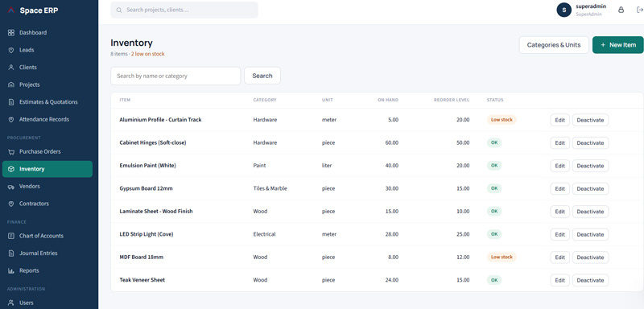Click the Space ERP logo icon
The width and height of the screenshot is (644, 309).
(x=11, y=10)
